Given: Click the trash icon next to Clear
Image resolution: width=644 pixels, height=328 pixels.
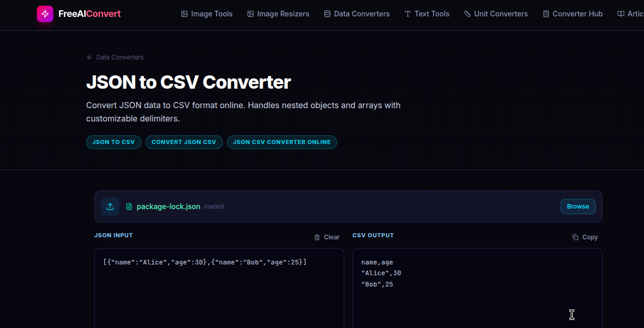Looking at the screenshot, I should point(316,237).
